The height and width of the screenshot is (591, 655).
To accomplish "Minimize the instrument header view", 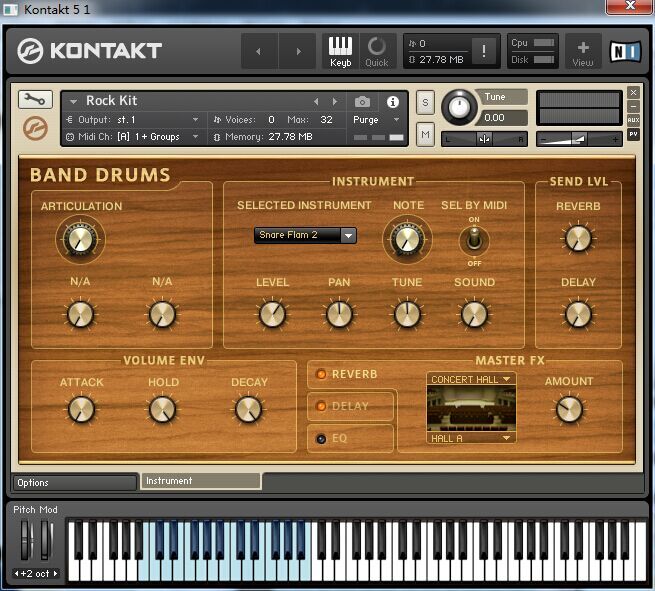I will click(633, 106).
